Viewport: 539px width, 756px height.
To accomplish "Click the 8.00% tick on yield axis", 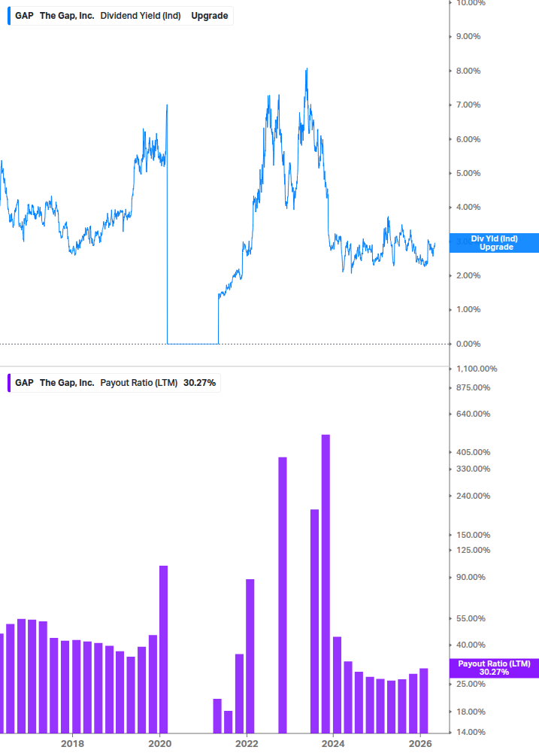I will click(x=468, y=71).
